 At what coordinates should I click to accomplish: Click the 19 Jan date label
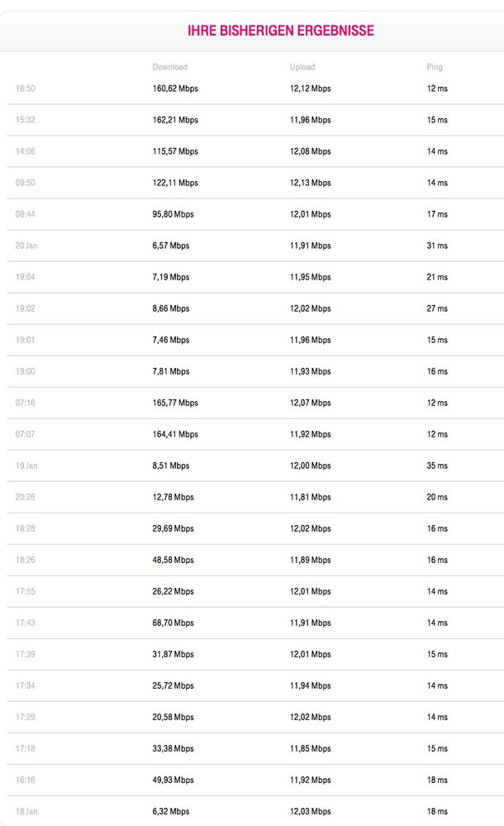click(26, 466)
